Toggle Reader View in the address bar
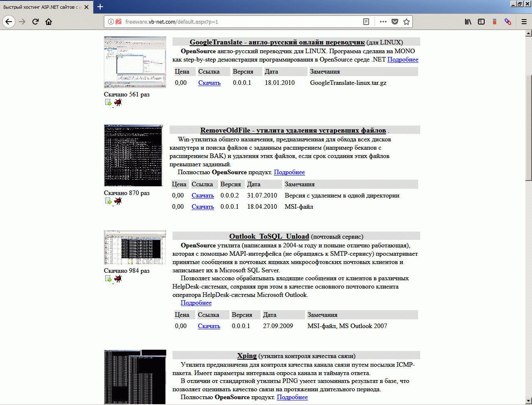Viewport: 532px width, 405px height. click(366, 22)
